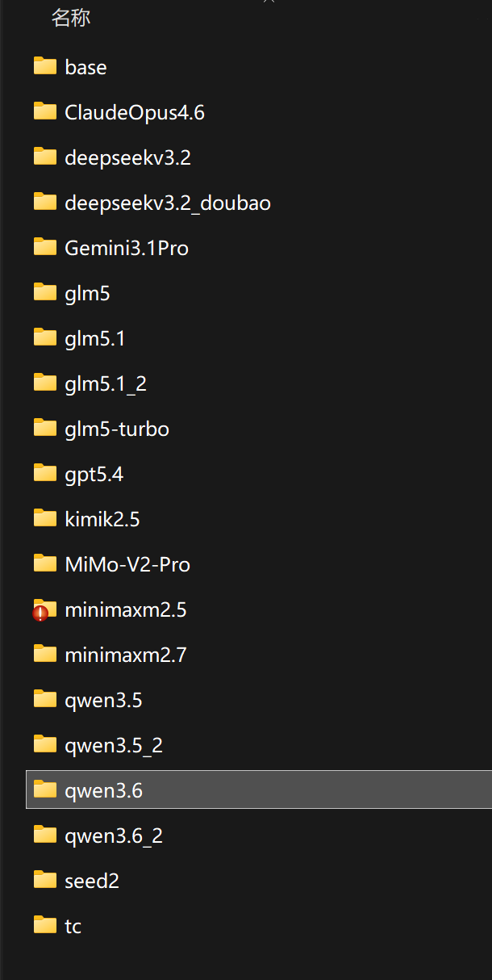Select the MiMo-V2-Pro folder icon
492x980 pixels.
pos(45,563)
